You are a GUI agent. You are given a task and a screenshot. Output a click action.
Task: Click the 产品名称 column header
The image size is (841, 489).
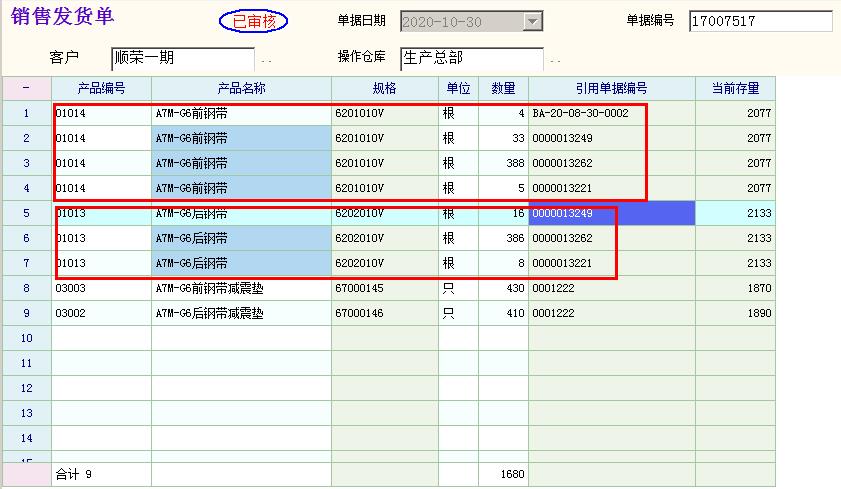[241, 88]
